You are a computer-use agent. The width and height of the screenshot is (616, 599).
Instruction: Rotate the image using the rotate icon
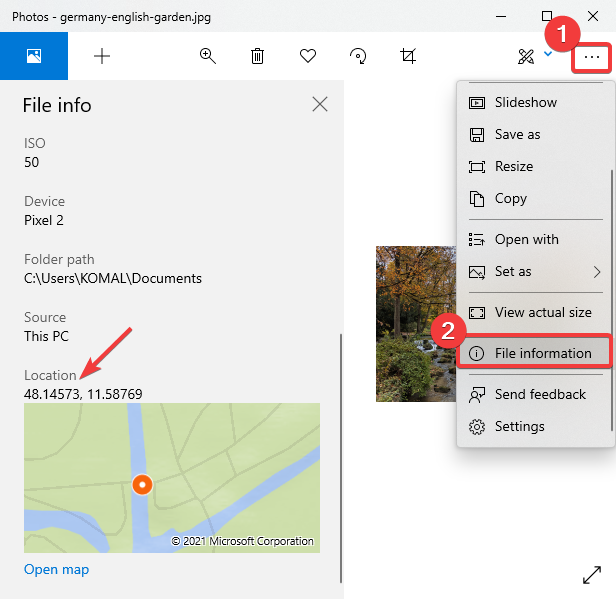click(x=358, y=56)
